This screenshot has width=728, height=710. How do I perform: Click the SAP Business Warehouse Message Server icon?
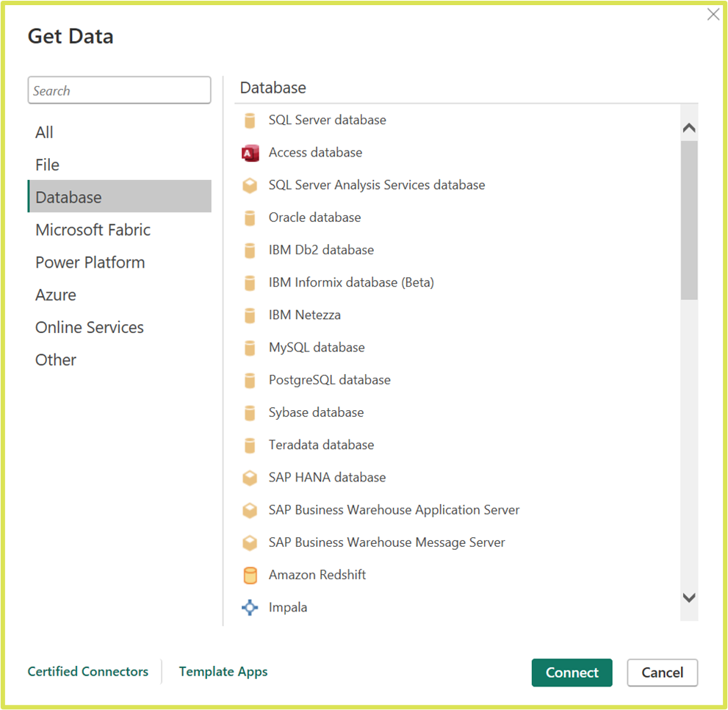click(x=250, y=543)
